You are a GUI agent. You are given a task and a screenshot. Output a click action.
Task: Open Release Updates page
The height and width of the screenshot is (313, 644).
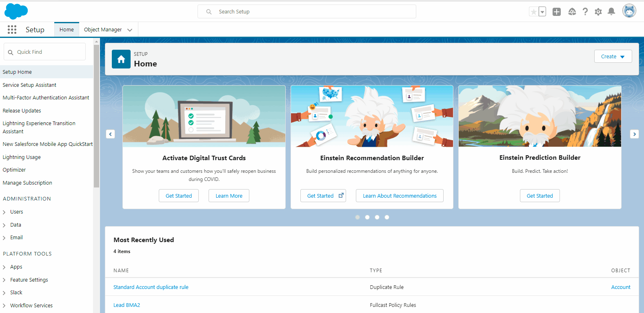point(22,110)
